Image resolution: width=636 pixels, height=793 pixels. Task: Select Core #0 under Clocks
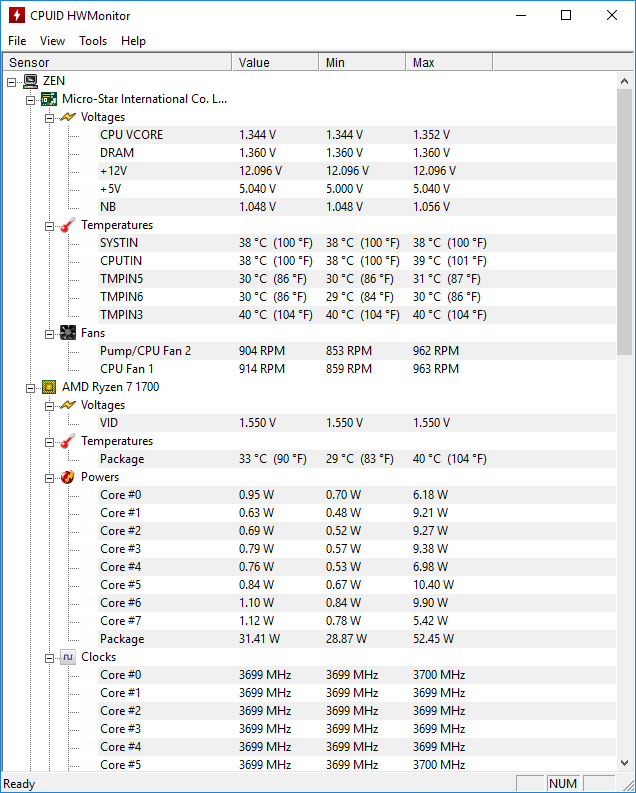356,675
